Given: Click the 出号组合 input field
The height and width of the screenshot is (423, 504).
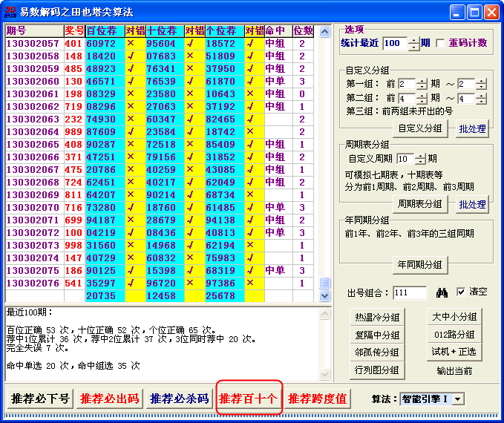Looking at the screenshot, I should click(x=410, y=293).
